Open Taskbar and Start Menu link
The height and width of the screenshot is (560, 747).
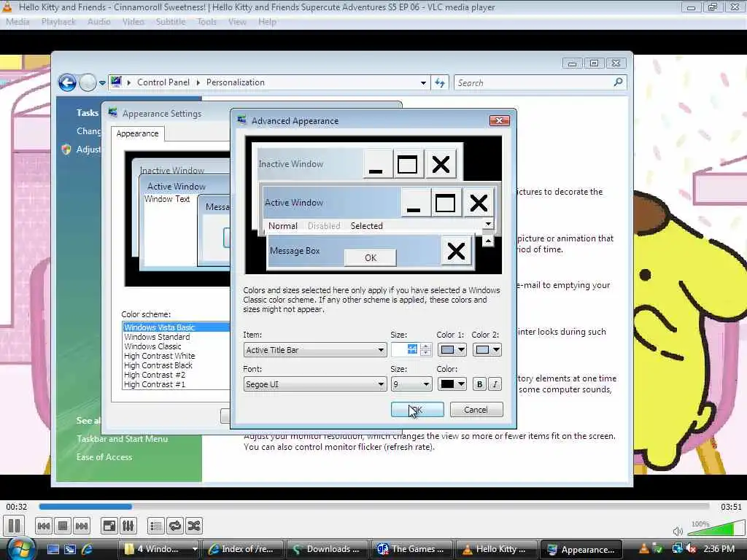[x=122, y=438]
